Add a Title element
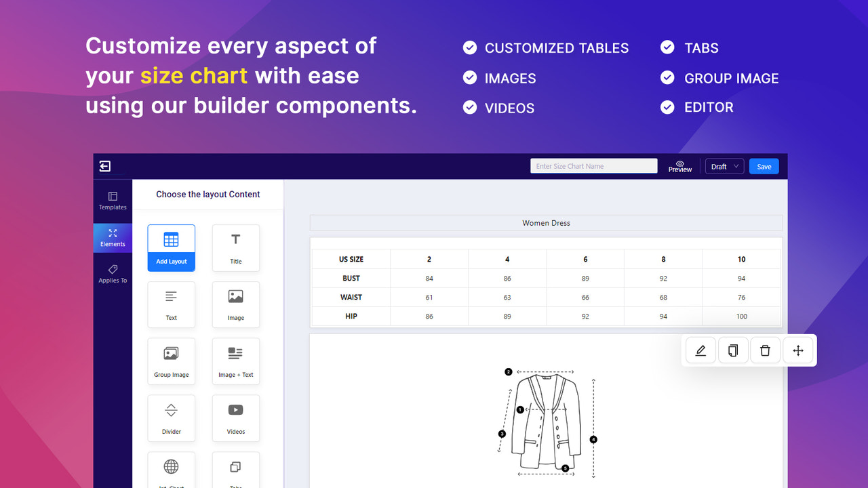 click(235, 247)
